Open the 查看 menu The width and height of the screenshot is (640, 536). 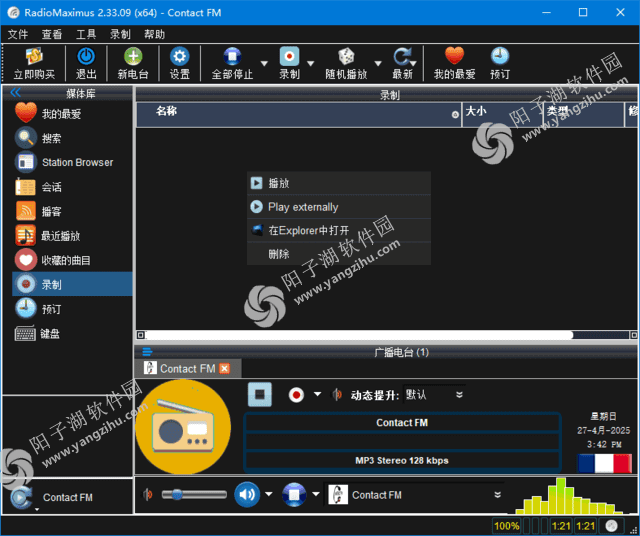click(x=52, y=34)
